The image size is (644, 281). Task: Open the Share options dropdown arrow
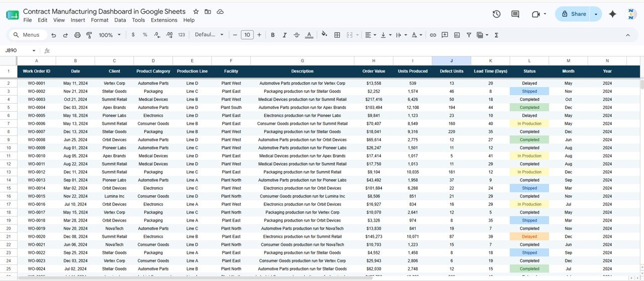(x=596, y=14)
